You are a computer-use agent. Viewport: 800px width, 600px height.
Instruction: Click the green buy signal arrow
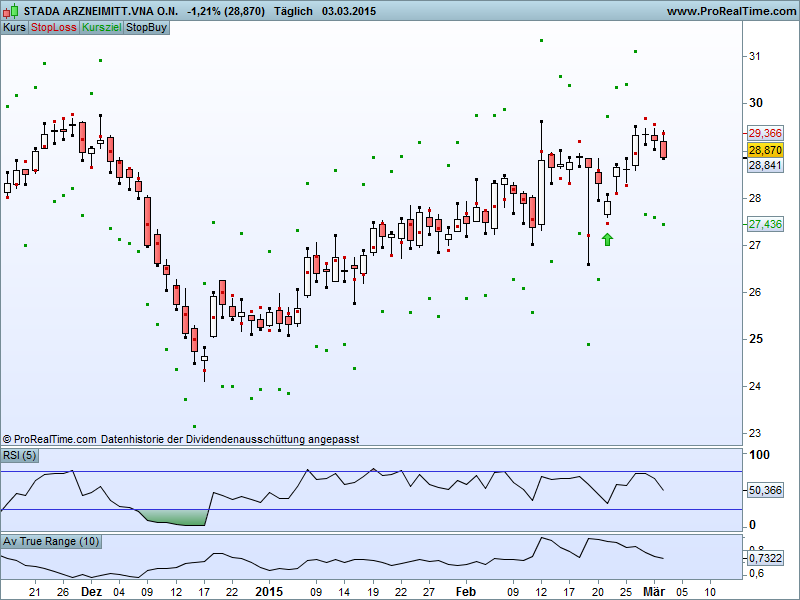pos(607,239)
